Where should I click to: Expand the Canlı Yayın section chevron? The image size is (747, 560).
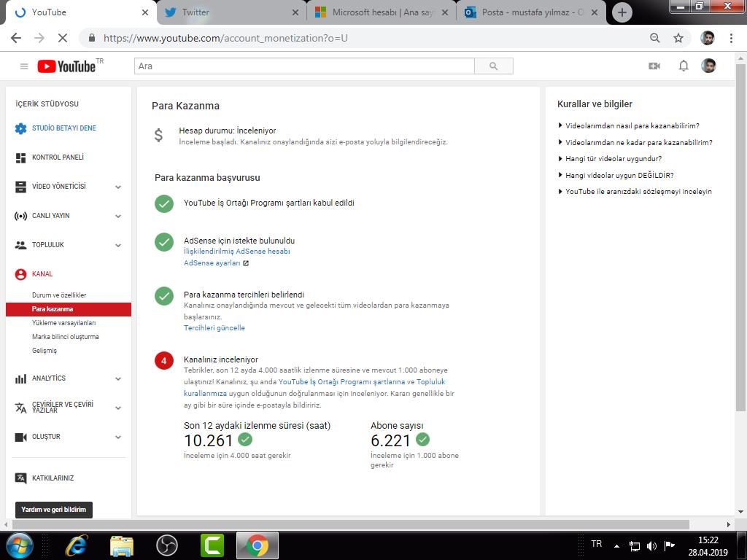click(x=118, y=216)
